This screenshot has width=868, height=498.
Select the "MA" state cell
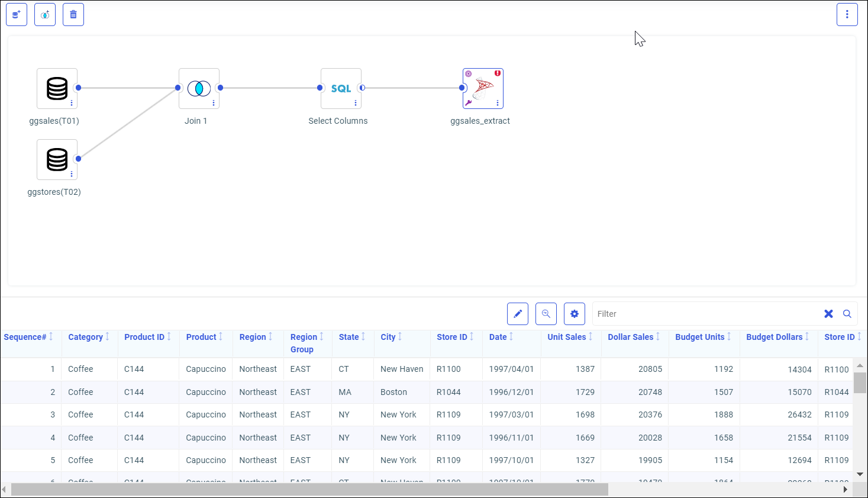[345, 392]
